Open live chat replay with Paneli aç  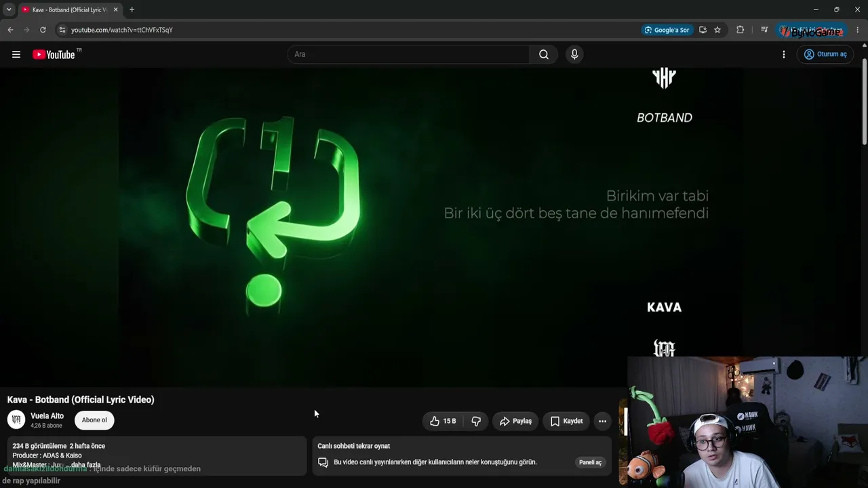590,462
